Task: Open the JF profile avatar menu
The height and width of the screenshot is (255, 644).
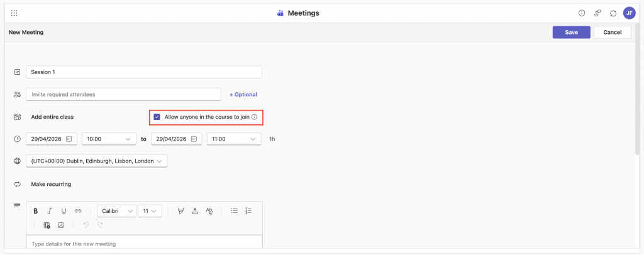Action: (x=629, y=13)
